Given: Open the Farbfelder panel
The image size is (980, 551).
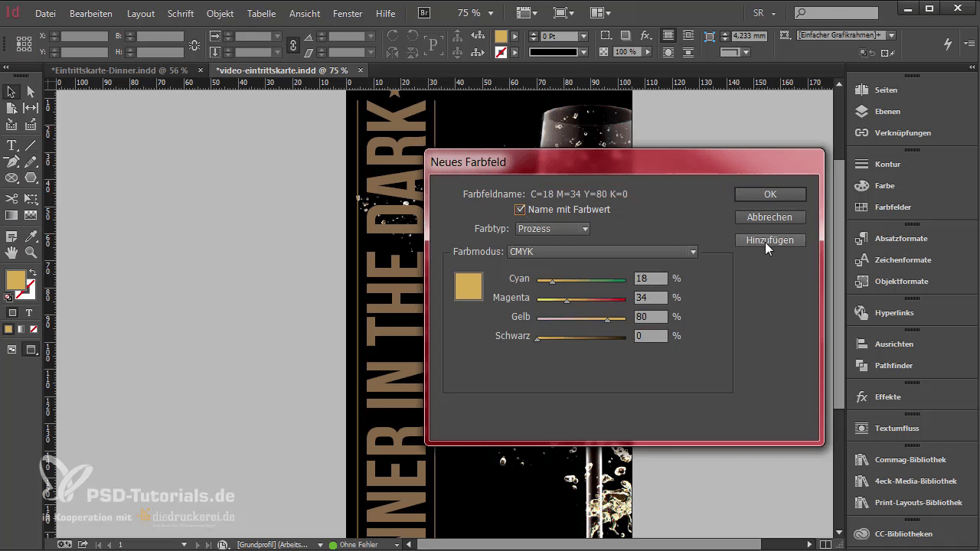Looking at the screenshot, I should (893, 207).
